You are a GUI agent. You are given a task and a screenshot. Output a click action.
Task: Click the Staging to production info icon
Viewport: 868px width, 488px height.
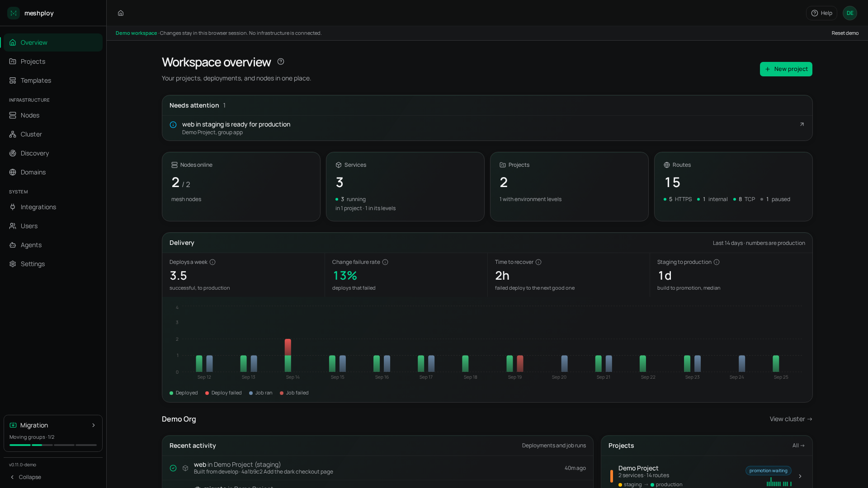717,262
